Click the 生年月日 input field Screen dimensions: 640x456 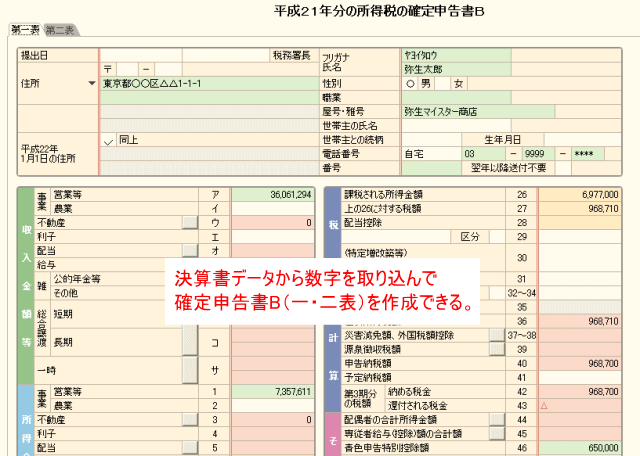582,140
